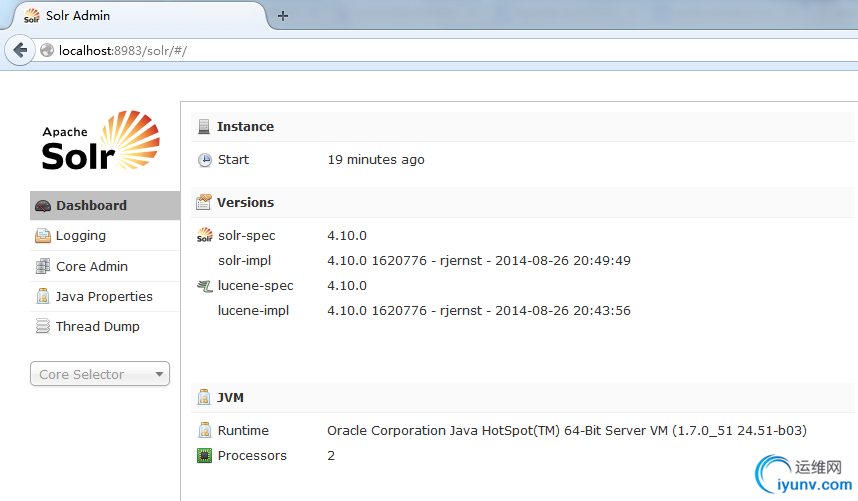Click the Solr favicon on browser tab
This screenshot has height=501, width=858.
tap(32, 16)
